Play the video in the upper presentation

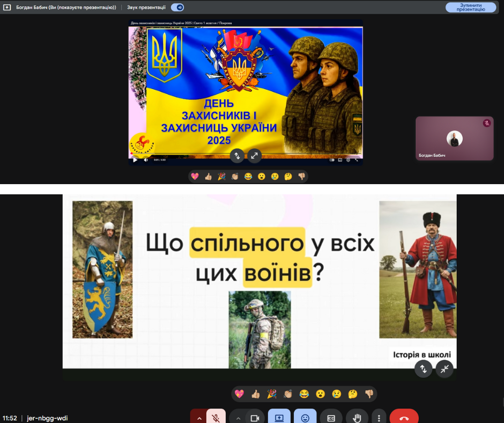[x=135, y=159]
